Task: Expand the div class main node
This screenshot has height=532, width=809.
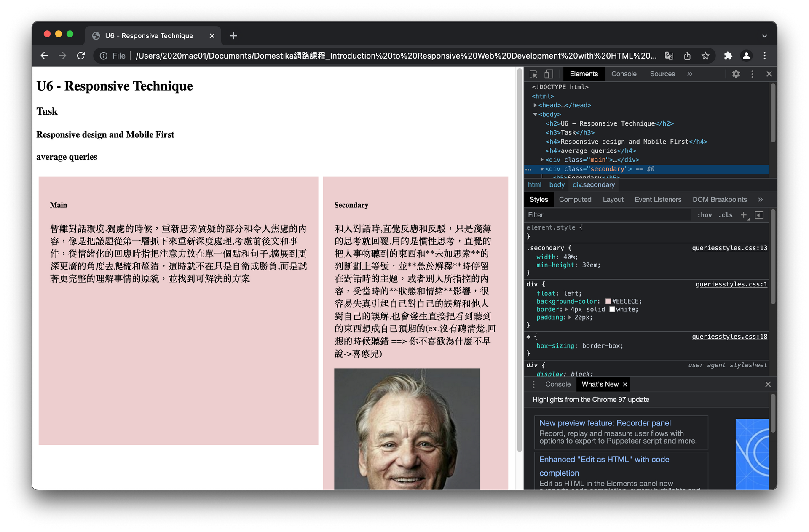Action: click(x=542, y=160)
